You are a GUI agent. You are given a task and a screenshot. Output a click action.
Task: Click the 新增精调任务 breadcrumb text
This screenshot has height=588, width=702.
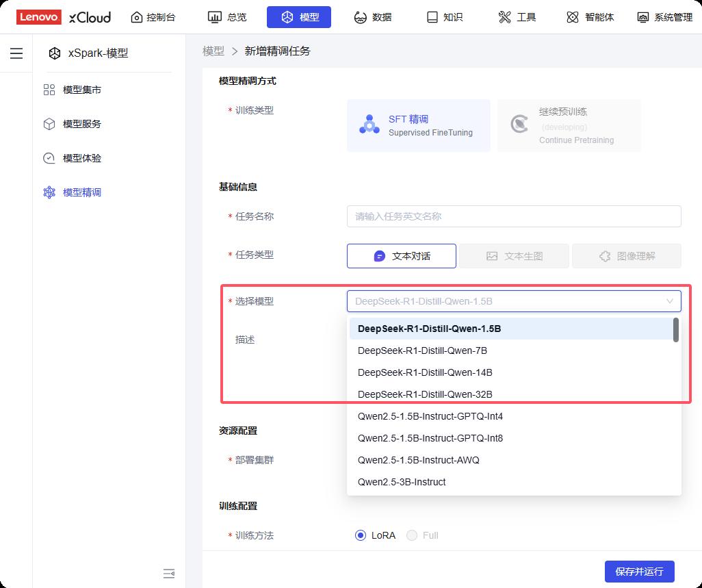tap(278, 51)
